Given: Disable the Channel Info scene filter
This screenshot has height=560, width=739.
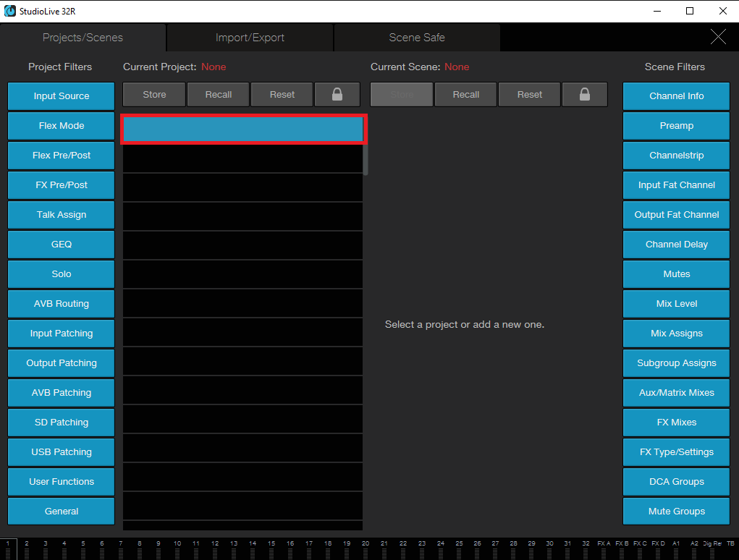Looking at the screenshot, I should click(676, 96).
